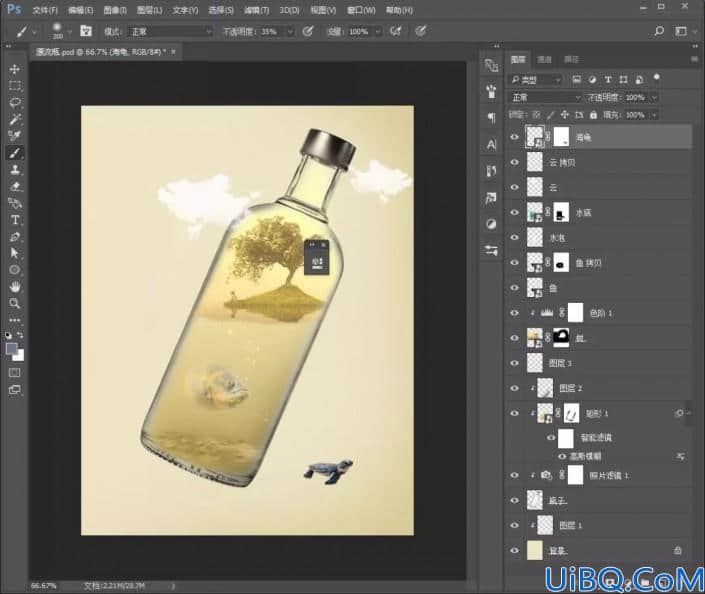This screenshot has height=594, width=705.
Task: Hide the 云 拷贝 layer
Action: point(514,162)
